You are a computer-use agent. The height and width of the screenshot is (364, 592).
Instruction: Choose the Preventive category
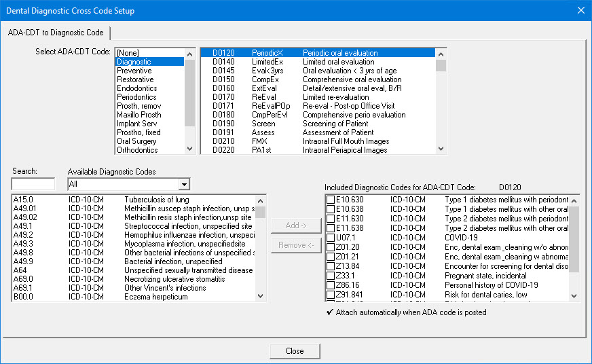(134, 71)
